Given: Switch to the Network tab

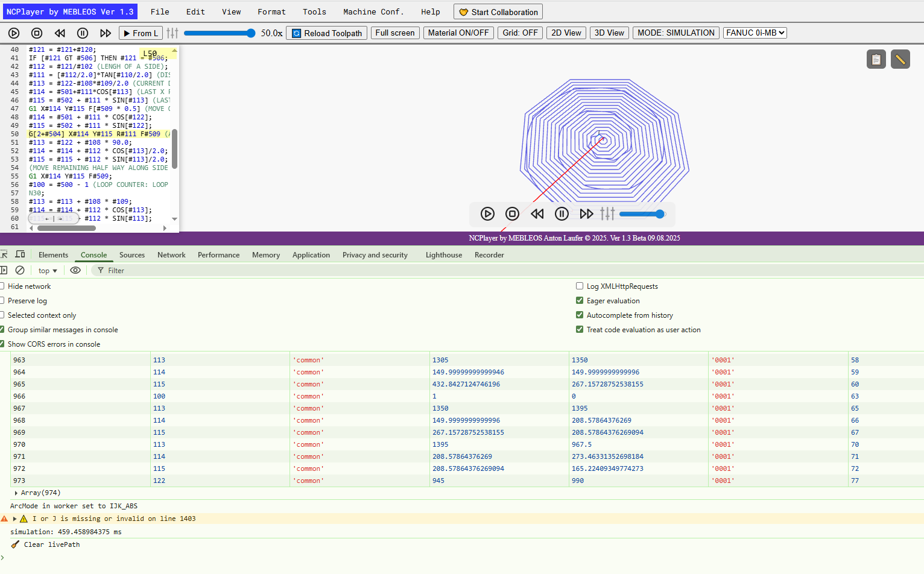Looking at the screenshot, I should pos(171,255).
